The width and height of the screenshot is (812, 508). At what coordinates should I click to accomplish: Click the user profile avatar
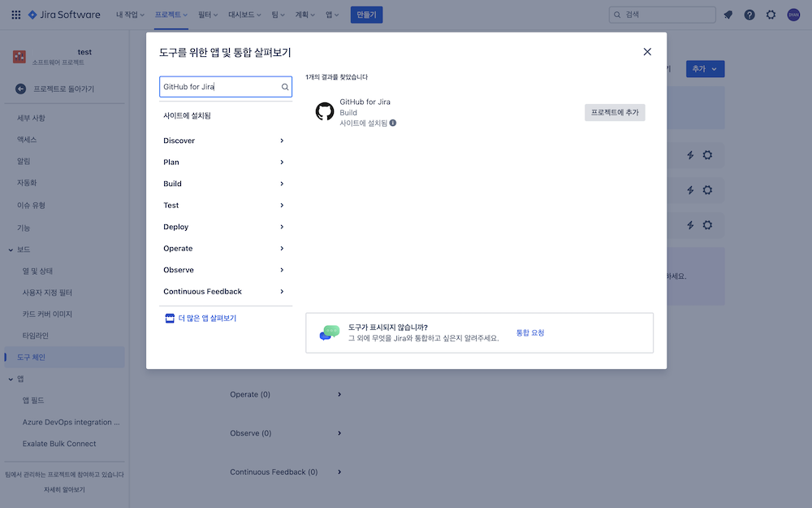pyautogui.click(x=793, y=15)
